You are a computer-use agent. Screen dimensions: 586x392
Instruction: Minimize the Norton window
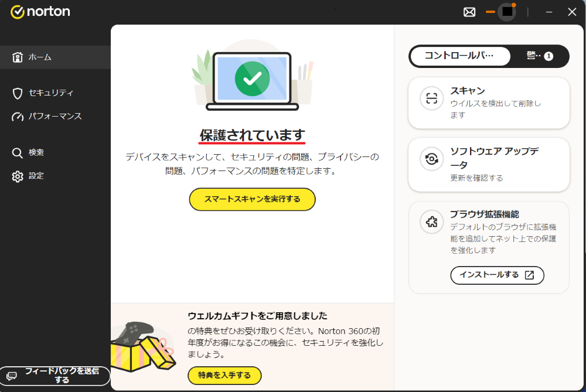click(548, 12)
